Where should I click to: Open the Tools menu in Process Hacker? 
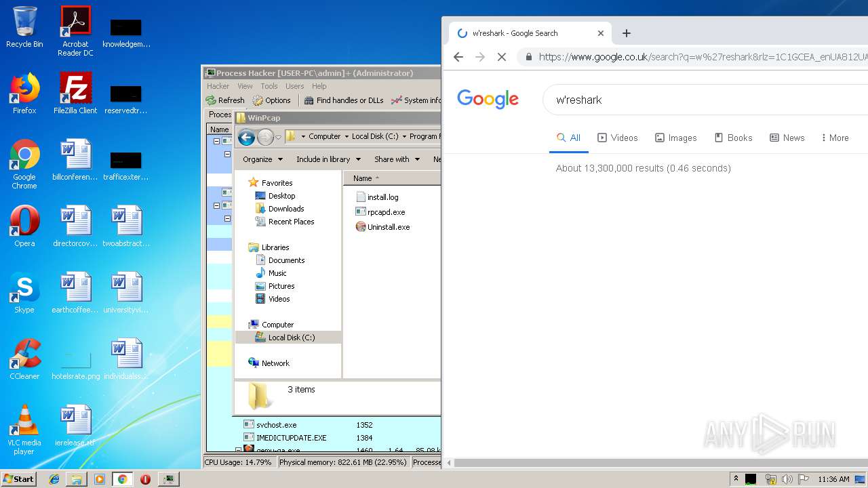tap(269, 86)
